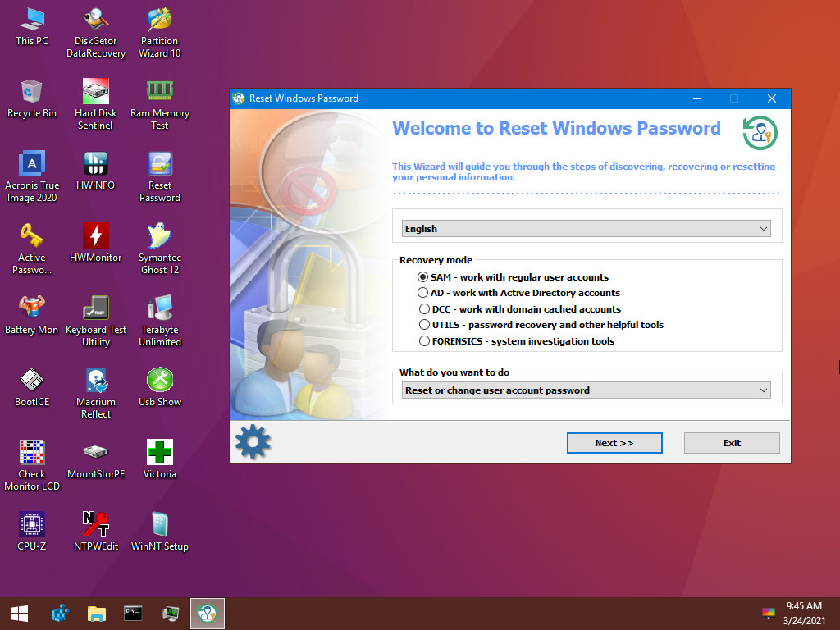This screenshot has width=840, height=630.
Task: Open Command Prompt from taskbar
Action: tap(133, 614)
